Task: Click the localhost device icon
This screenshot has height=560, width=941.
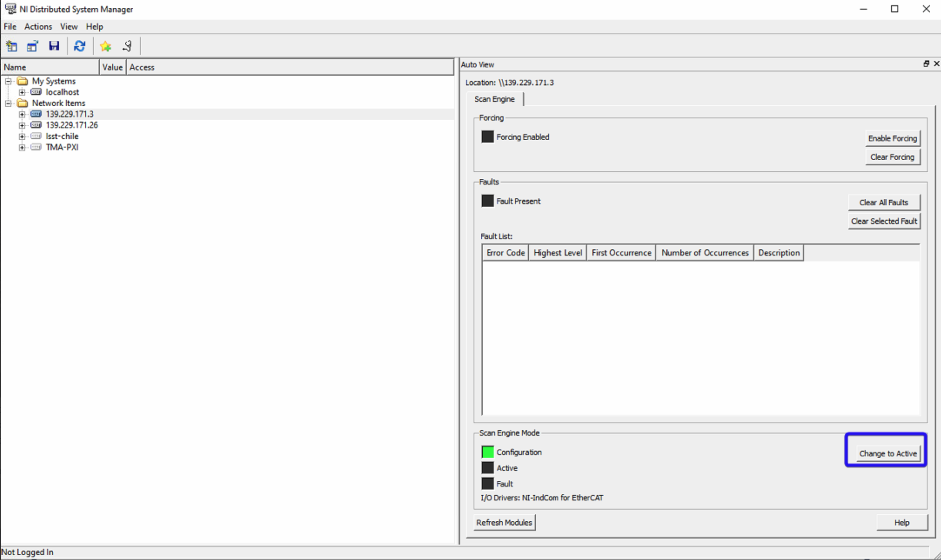Action: (x=36, y=92)
